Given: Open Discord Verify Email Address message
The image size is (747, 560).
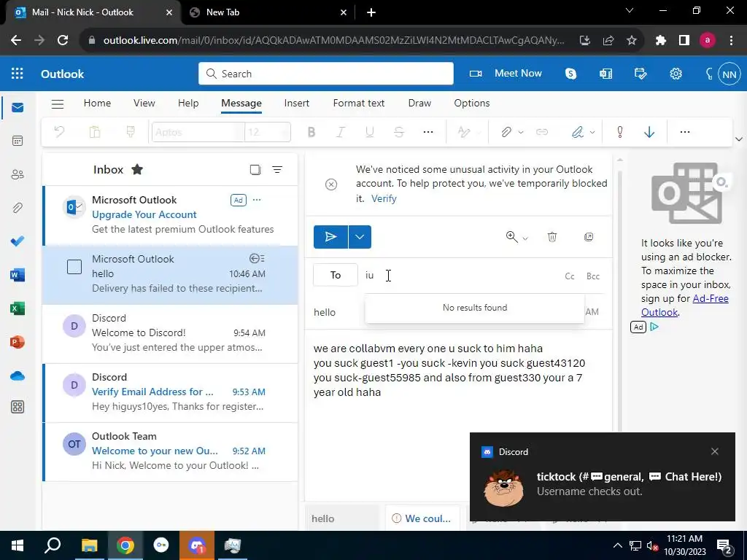Looking at the screenshot, I should coord(170,392).
